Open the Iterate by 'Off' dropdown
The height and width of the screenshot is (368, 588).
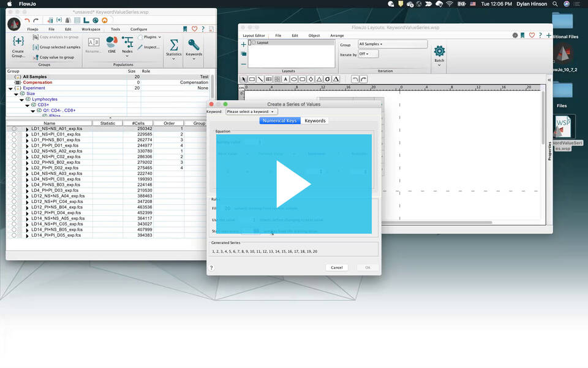(x=368, y=54)
